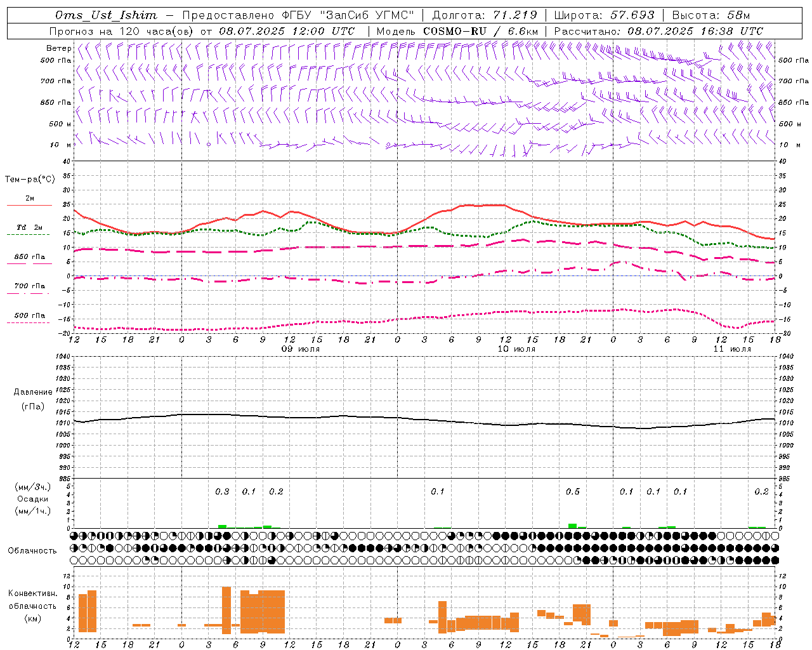Click the 0.5 precipitation value
The image size is (812, 650).
click(573, 492)
